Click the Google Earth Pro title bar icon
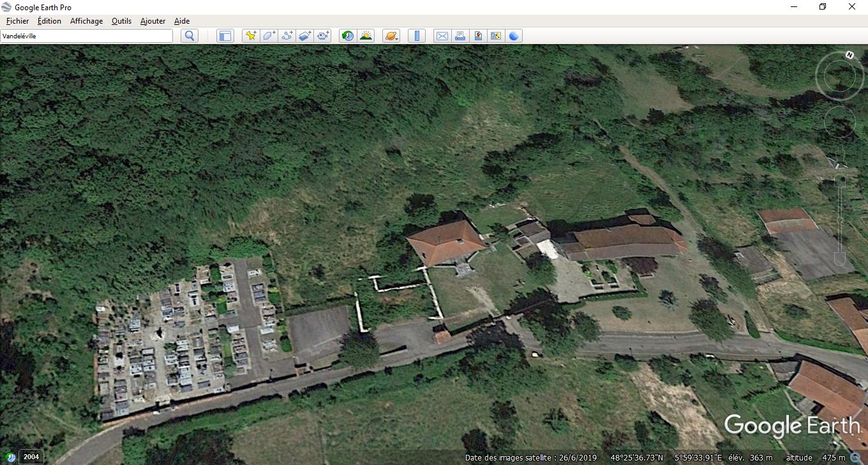Image resolution: width=868 pixels, height=465 pixels. pos(7,7)
